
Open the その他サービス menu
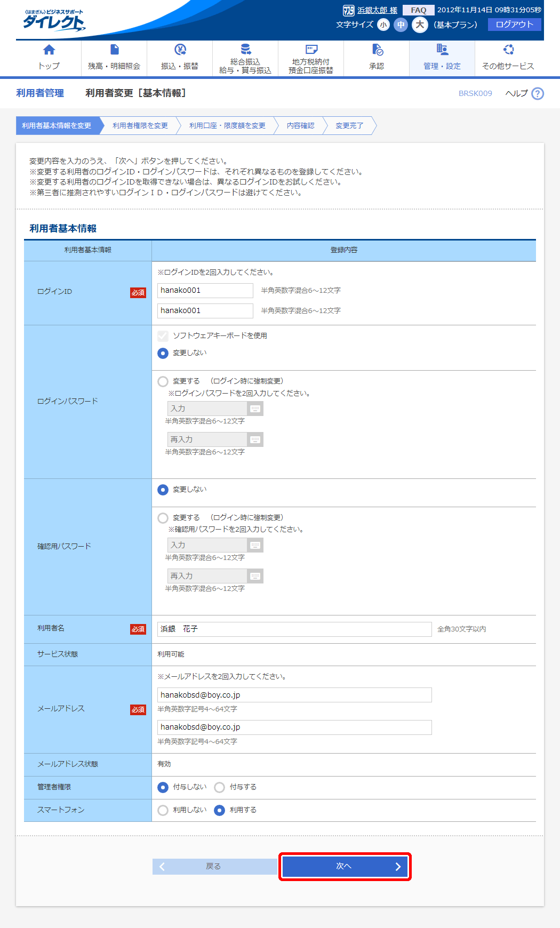tap(508, 58)
